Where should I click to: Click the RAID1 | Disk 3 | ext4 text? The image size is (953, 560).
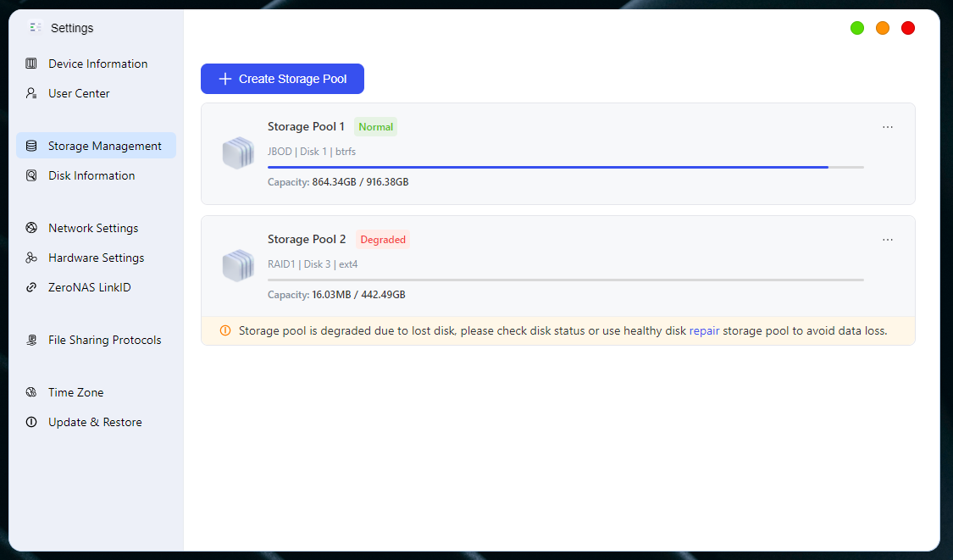[x=313, y=263]
